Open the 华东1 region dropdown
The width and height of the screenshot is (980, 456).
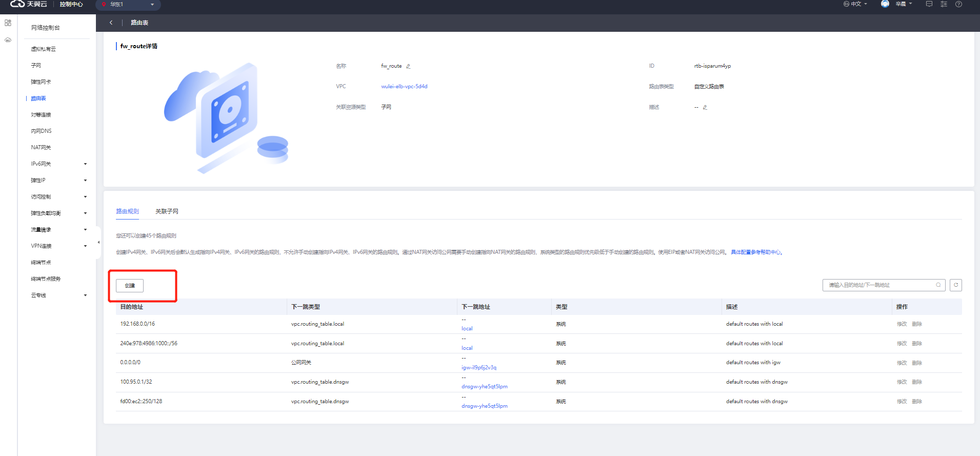click(x=128, y=5)
